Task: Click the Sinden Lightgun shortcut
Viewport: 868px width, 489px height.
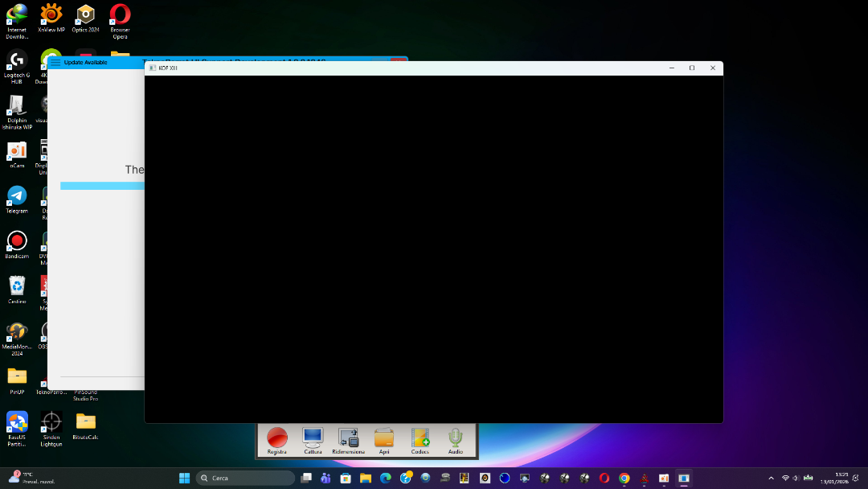Action: [51, 422]
